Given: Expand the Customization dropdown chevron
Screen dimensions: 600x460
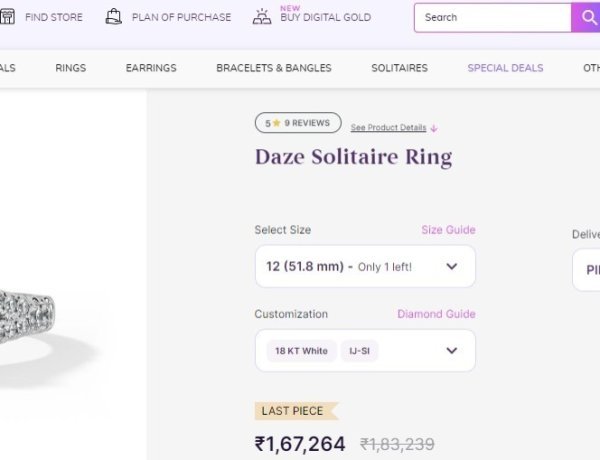Looking at the screenshot, I should (x=452, y=351).
